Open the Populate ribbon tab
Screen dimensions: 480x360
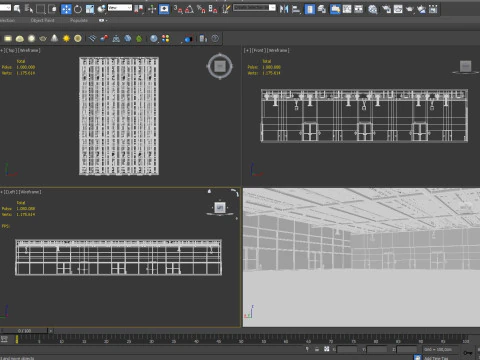click(x=79, y=20)
